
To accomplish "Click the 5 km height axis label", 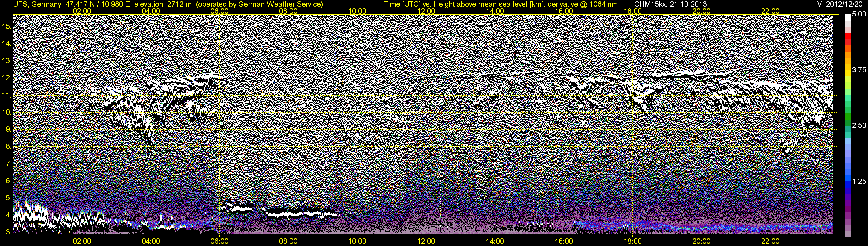I will coord(8,198).
